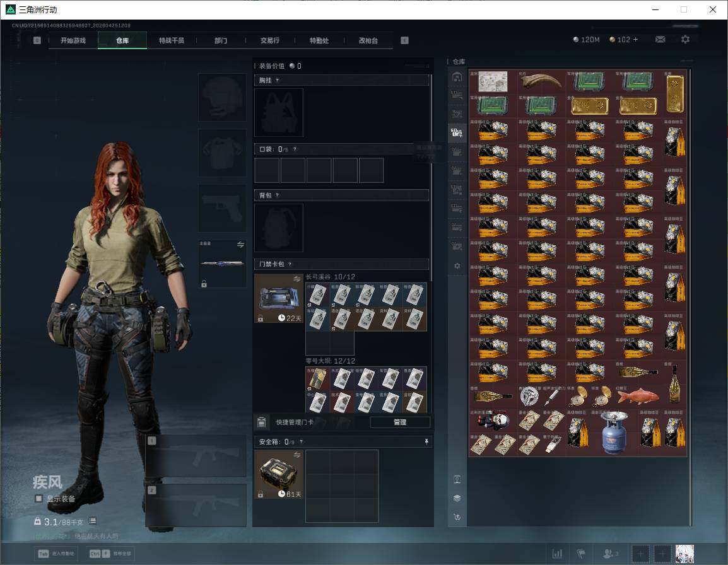Click the 管理 button for key cards

[x=400, y=422]
